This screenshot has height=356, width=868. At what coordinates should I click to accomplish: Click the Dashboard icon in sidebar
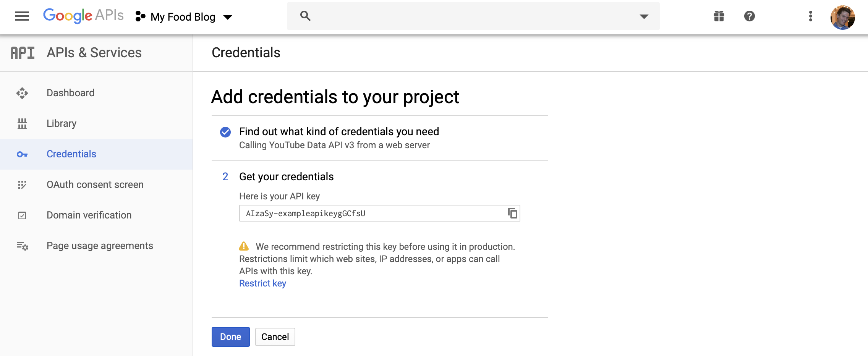click(22, 93)
